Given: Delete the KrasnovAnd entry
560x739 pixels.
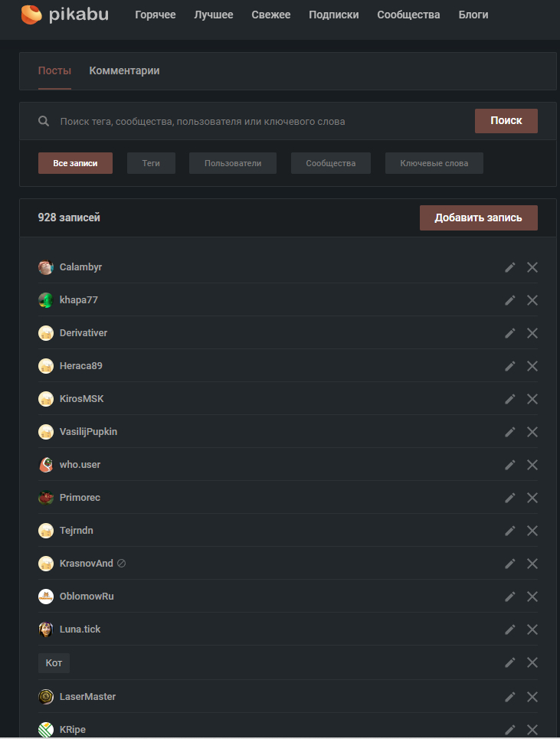Looking at the screenshot, I should (532, 564).
